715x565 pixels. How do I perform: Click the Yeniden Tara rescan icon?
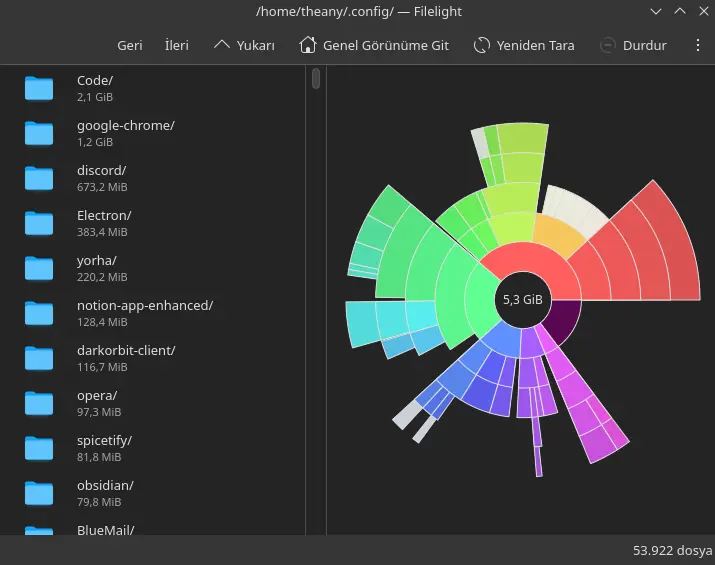pos(482,45)
